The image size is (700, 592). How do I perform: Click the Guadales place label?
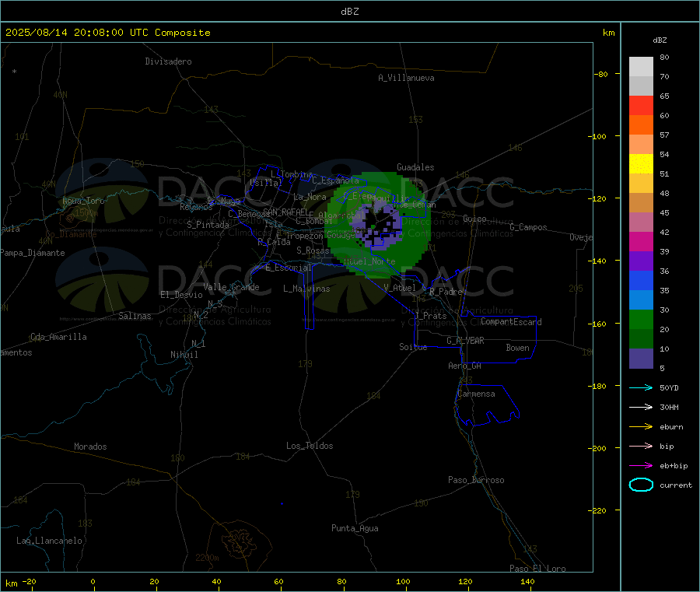[415, 167]
